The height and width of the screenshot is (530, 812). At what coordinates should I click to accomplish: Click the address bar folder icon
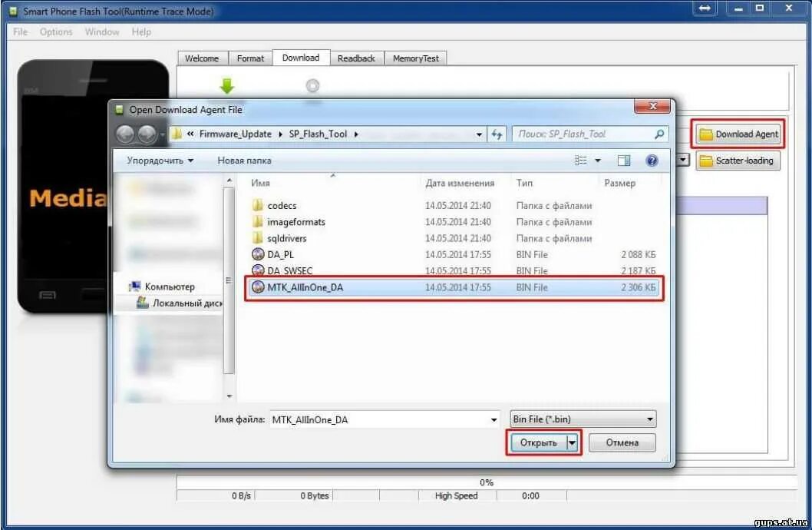[x=176, y=134]
